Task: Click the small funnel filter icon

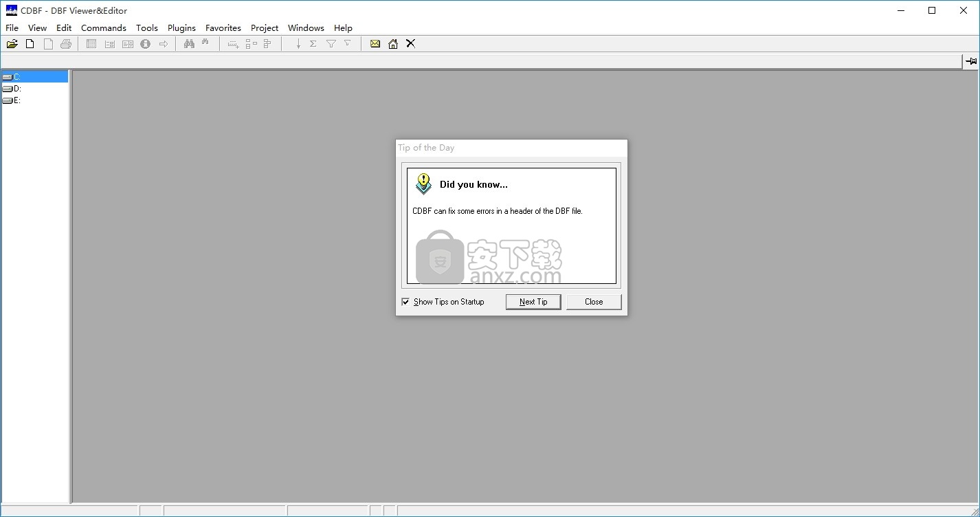Action: (x=347, y=43)
